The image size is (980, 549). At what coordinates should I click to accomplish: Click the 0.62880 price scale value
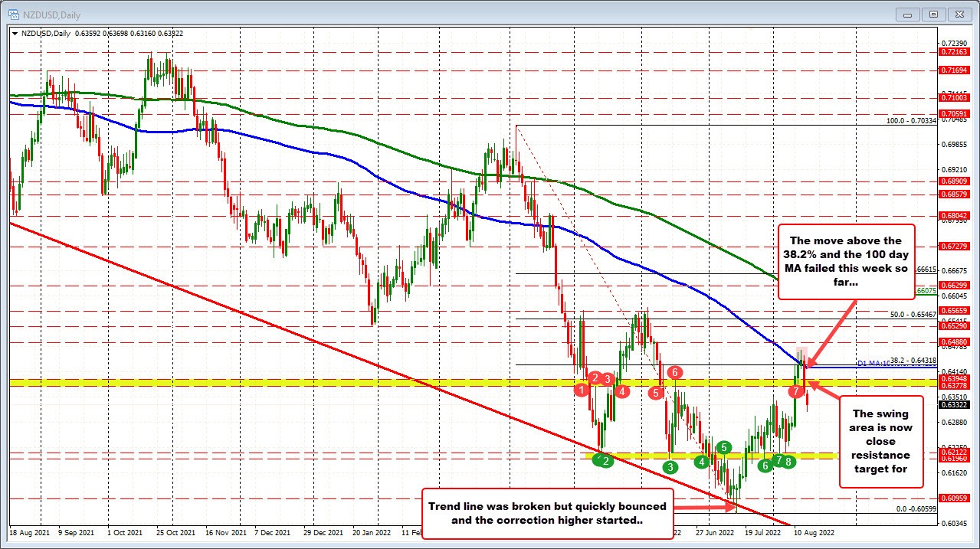coord(953,422)
